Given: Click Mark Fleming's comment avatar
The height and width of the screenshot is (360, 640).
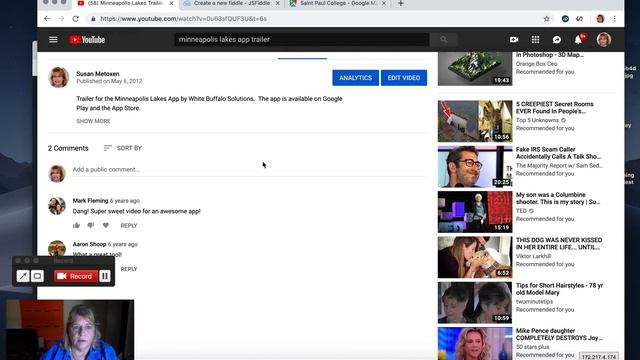Looking at the screenshot, I should pos(57,205).
